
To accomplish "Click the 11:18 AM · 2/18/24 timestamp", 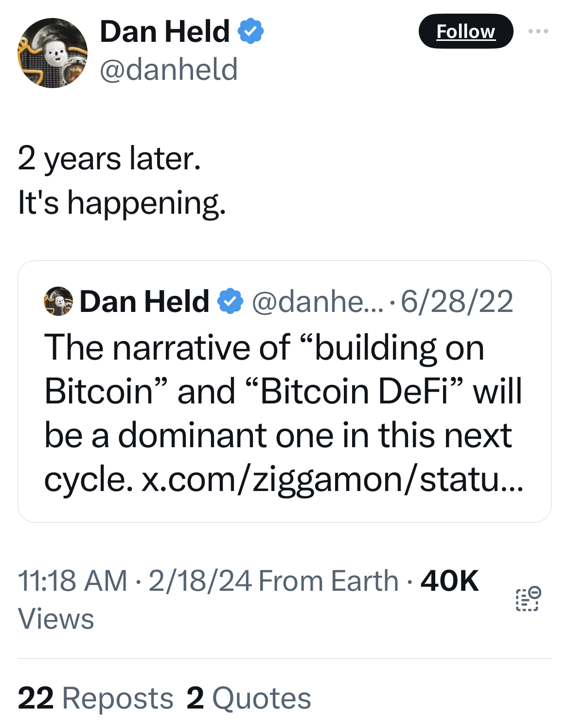I will pos(135,581).
